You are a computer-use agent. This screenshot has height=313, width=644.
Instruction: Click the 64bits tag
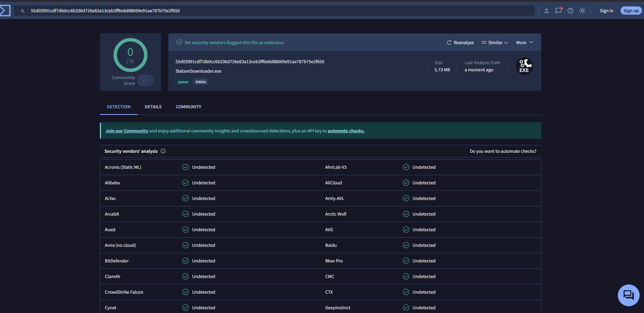point(201,82)
